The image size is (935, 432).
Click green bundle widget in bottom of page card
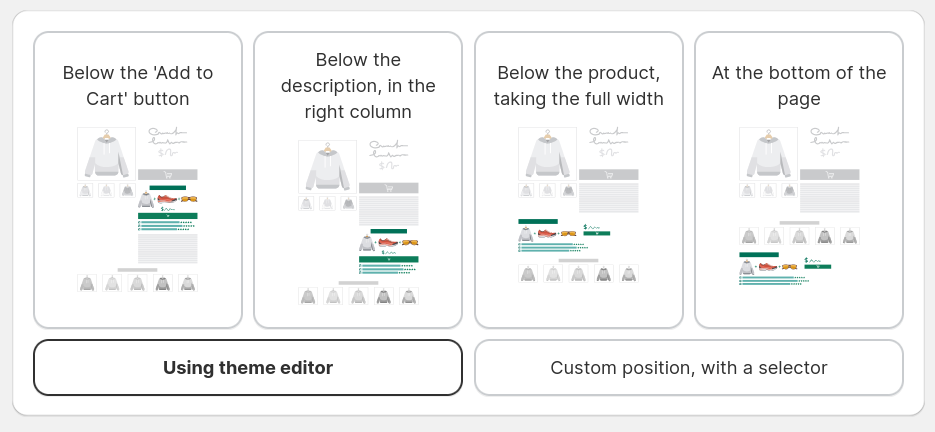785,269
